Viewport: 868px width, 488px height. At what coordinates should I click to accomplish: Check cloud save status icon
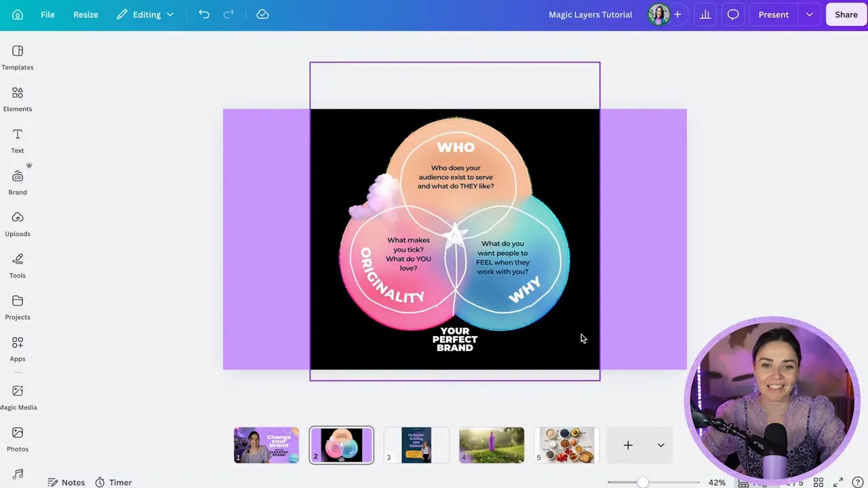[x=262, y=14]
